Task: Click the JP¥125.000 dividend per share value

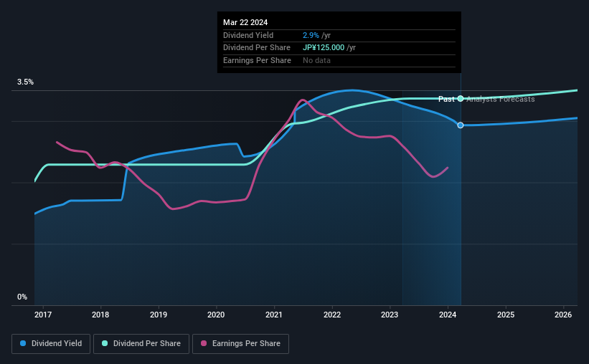Action: [x=324, y=48]
